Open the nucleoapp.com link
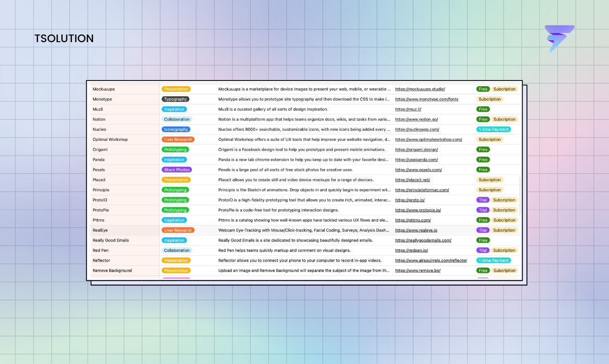 point(417,129)
